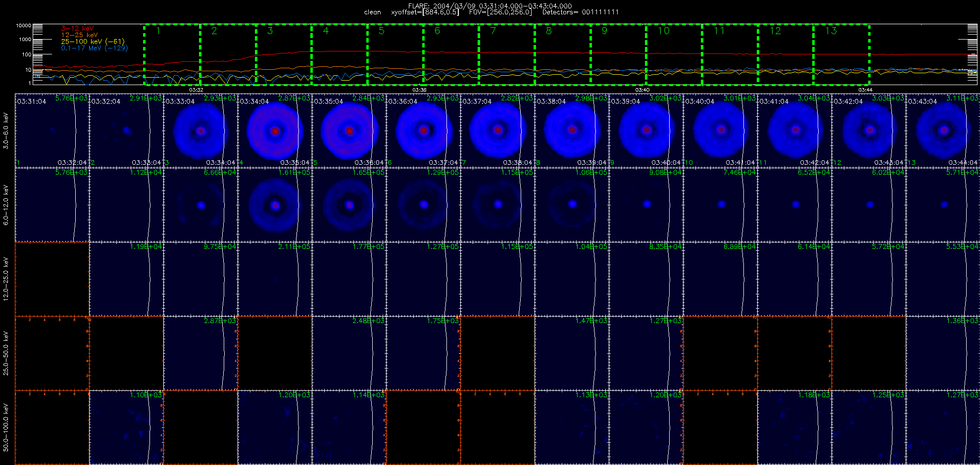The height and width of the screenshot is (465, 980).
Task: Open interval 10 image in the 6-12 keV row
Action: pyautogui.click(x=721, y=205)
